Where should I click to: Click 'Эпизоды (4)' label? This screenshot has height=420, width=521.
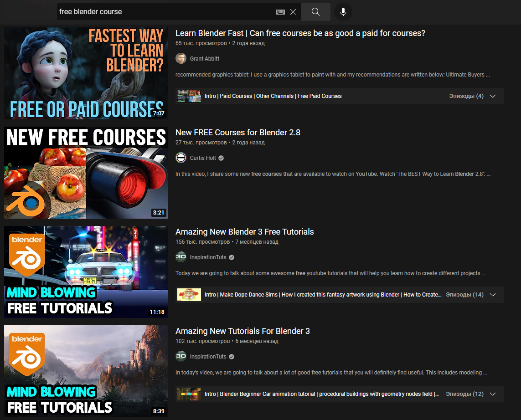tap(466, 96)
